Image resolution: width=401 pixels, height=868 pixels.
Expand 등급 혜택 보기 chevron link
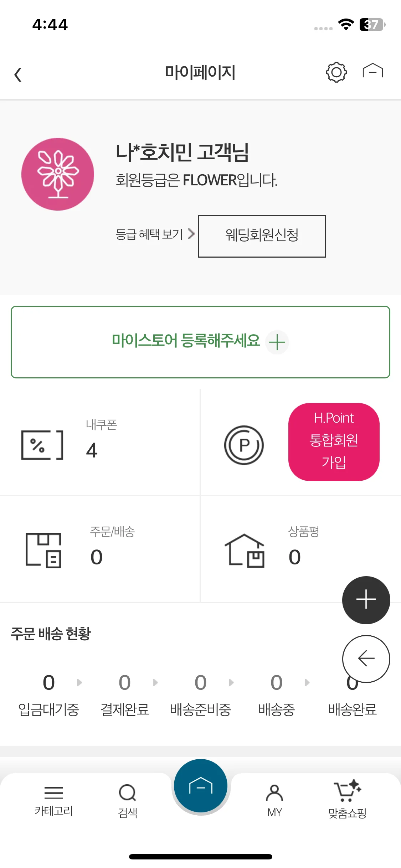coord(155,234)
